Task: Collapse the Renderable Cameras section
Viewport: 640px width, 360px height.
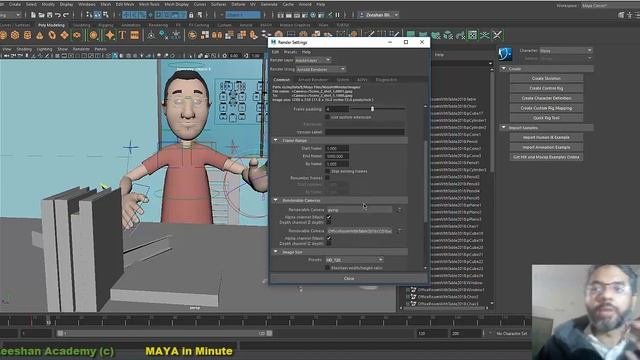Action: coord(276,200)
